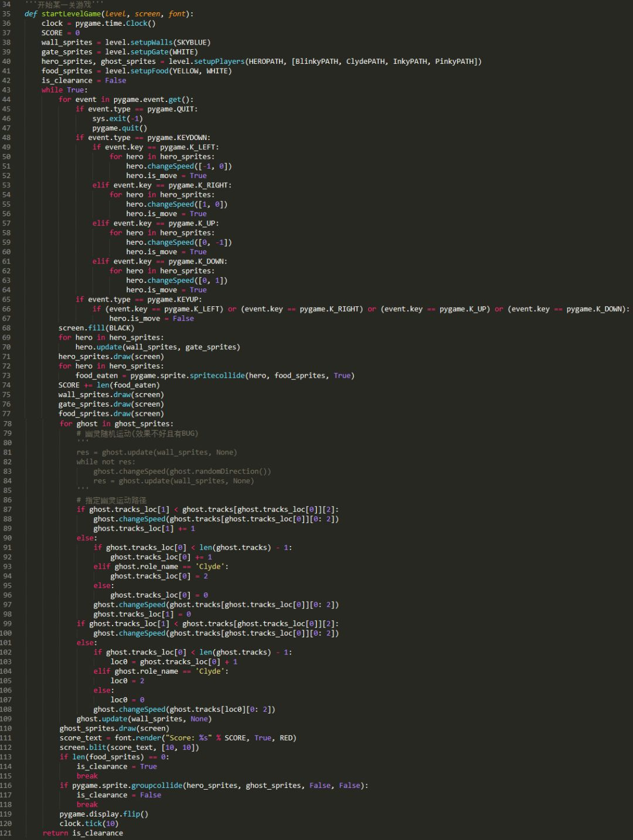
Task: Click 'food_sprites.draw(screen)' line
Action: [x=111, y=414]
